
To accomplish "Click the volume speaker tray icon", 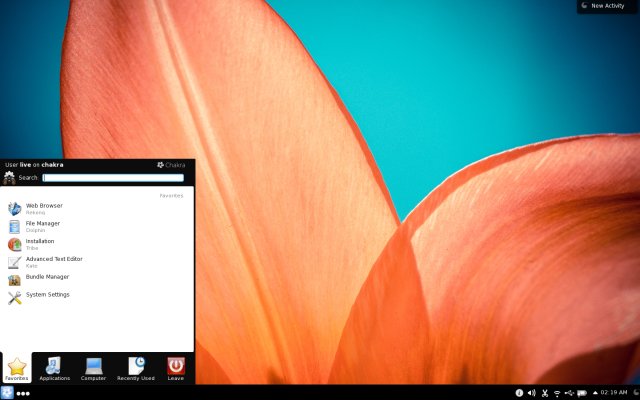I will [531, 393].
